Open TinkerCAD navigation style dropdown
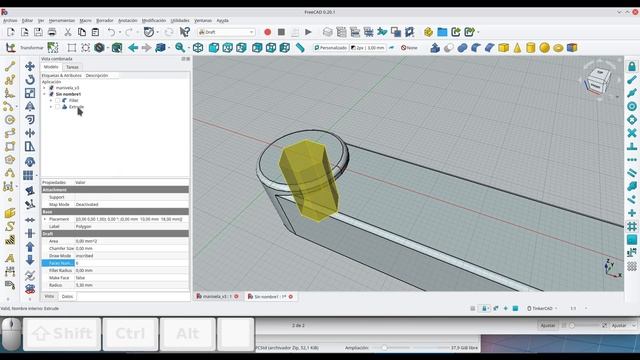Screen dimensions: 640x360 542,309
